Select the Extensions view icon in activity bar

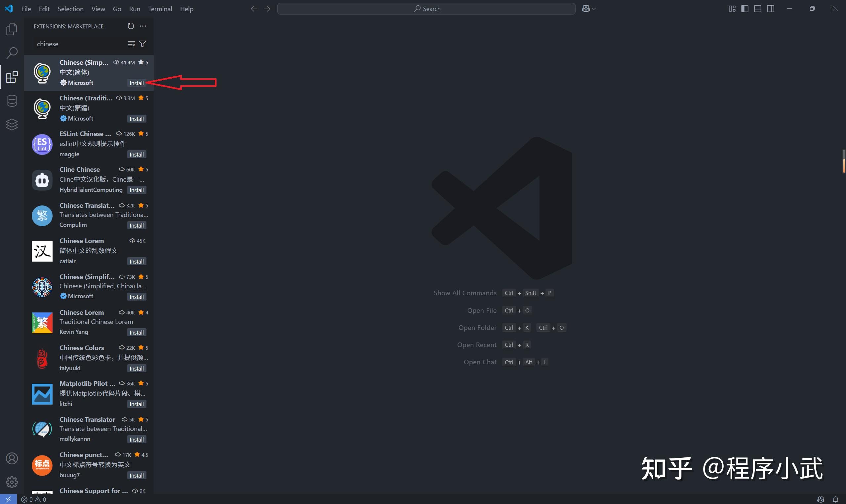[12, 77]
